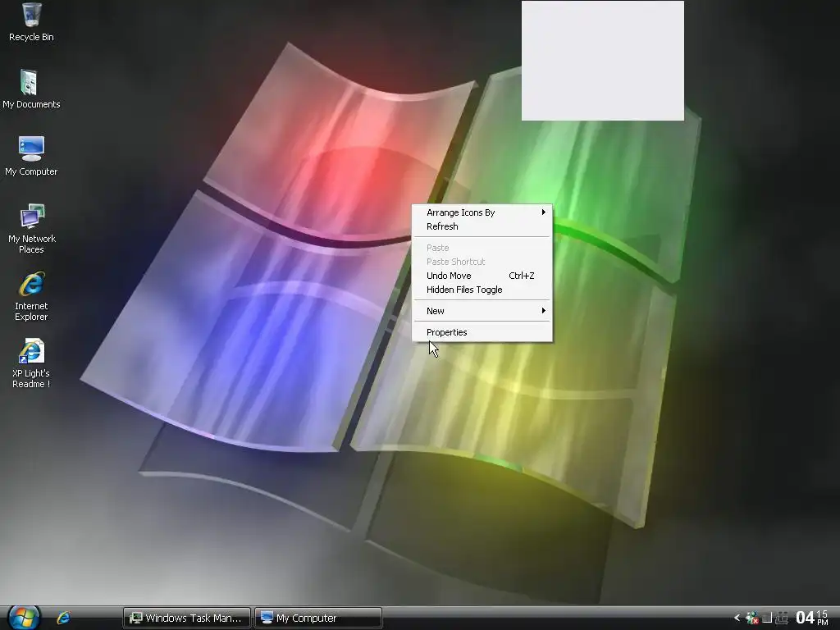Click the taskbar clock showing 04:15 PM

(812, 618)
